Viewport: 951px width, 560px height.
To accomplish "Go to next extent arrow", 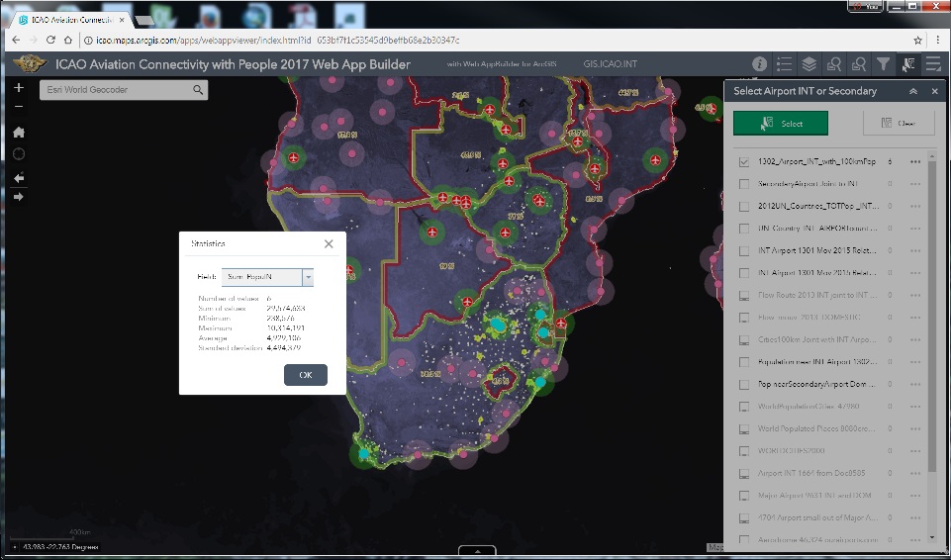I will click(x=19, y=196).
